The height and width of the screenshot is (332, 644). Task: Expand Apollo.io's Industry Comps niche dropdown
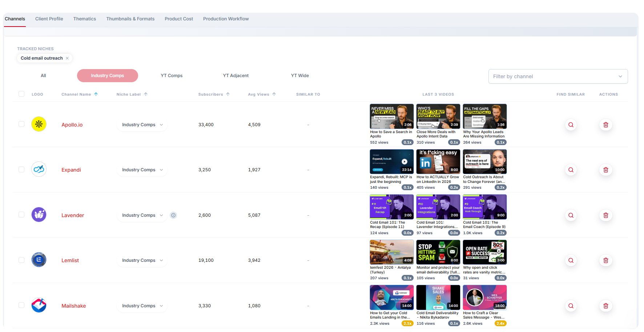142,125
